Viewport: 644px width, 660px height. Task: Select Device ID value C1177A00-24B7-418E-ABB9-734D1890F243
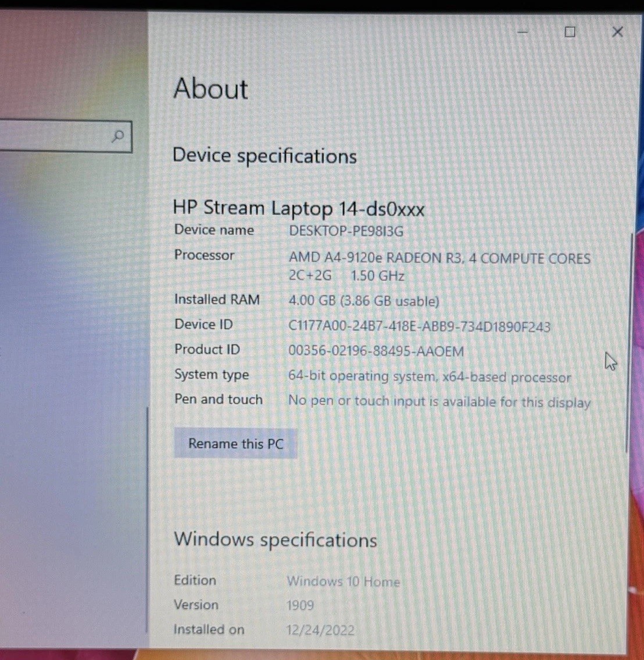pos(420,327)
